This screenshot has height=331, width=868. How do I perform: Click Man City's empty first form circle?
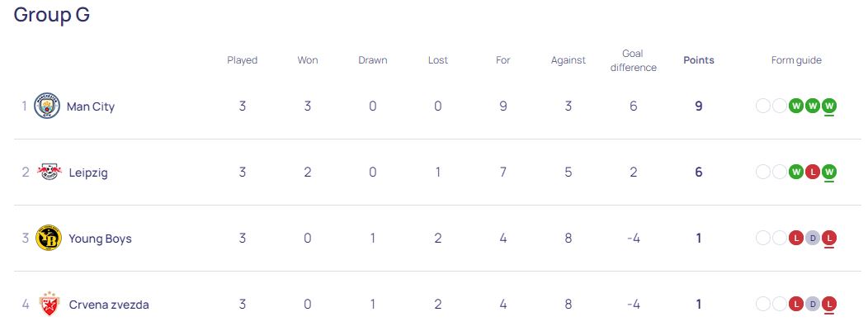pos(763,106)
